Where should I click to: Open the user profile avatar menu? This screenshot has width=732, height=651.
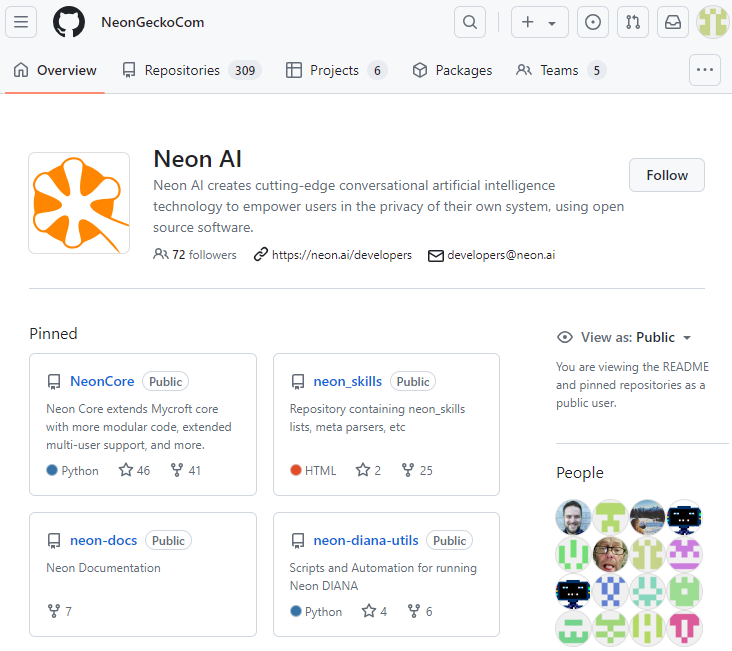click(x=712, y=22)
